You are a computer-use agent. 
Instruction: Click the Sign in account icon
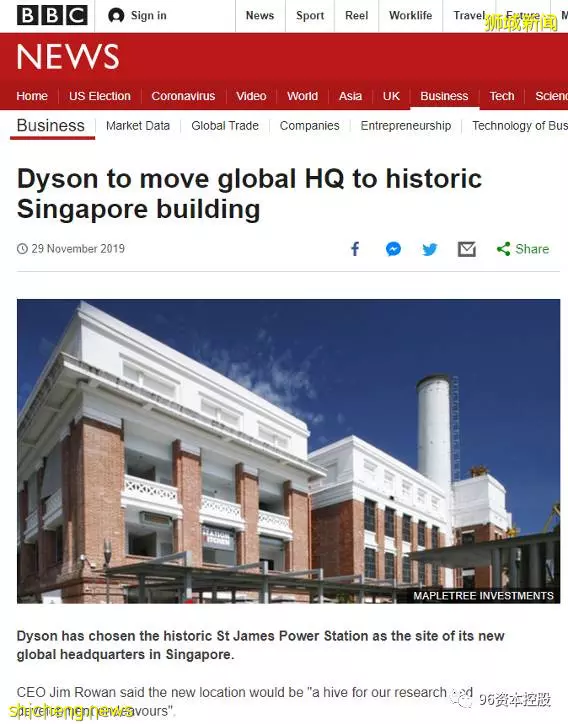[116, 16]
